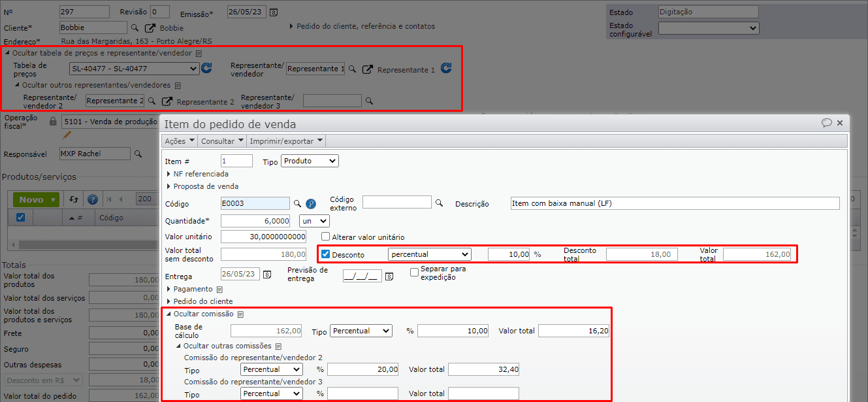Open Representante 2 record link icon

click(x=167, y=101)
